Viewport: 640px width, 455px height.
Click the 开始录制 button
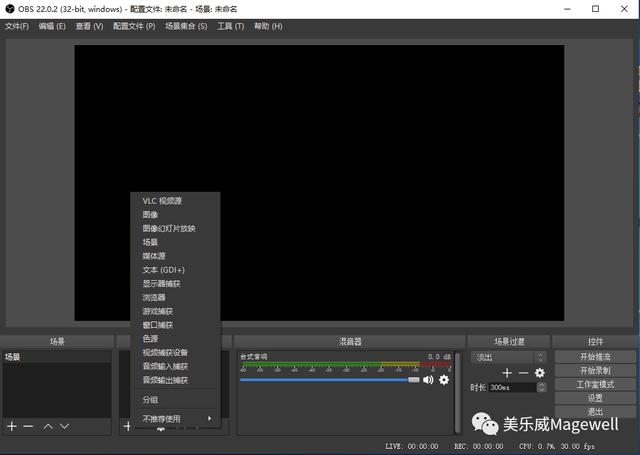tap(595, 371)
